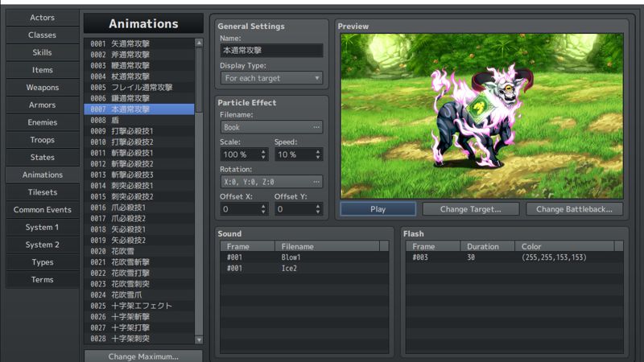Viewport: 644px width, 362px height.
Task: Go to the States tab
Action: (43, 157)
